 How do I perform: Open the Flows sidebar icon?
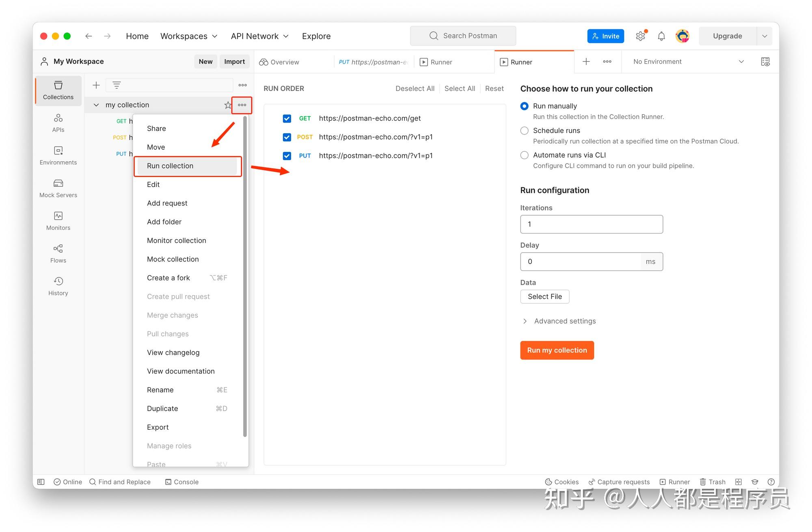click(58, 253)
